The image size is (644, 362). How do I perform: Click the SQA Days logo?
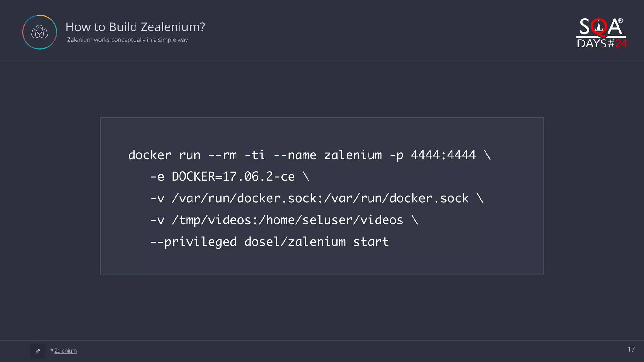(601, 33)
